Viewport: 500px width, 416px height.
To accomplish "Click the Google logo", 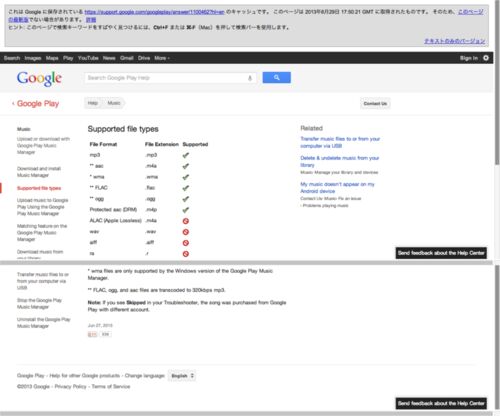I will 39,79.
